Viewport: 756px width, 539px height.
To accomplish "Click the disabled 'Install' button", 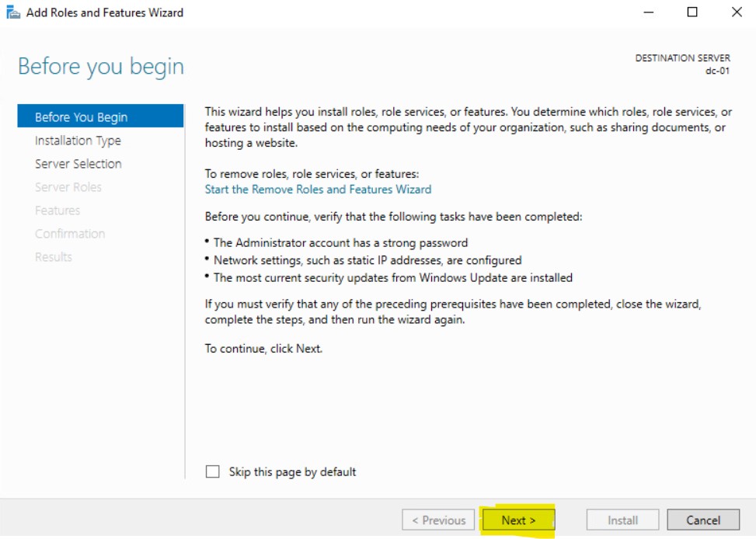I will (622, 520).
